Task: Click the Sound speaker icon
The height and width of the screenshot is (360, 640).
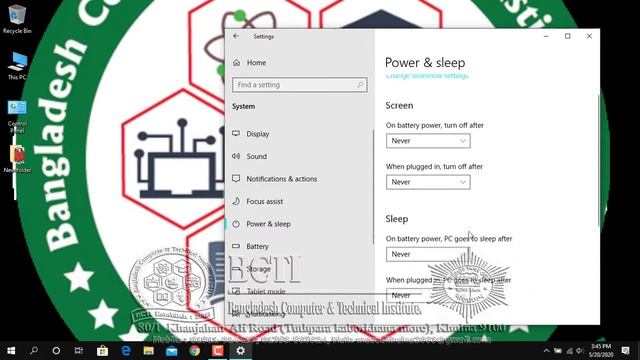Action: pos(236,156)
